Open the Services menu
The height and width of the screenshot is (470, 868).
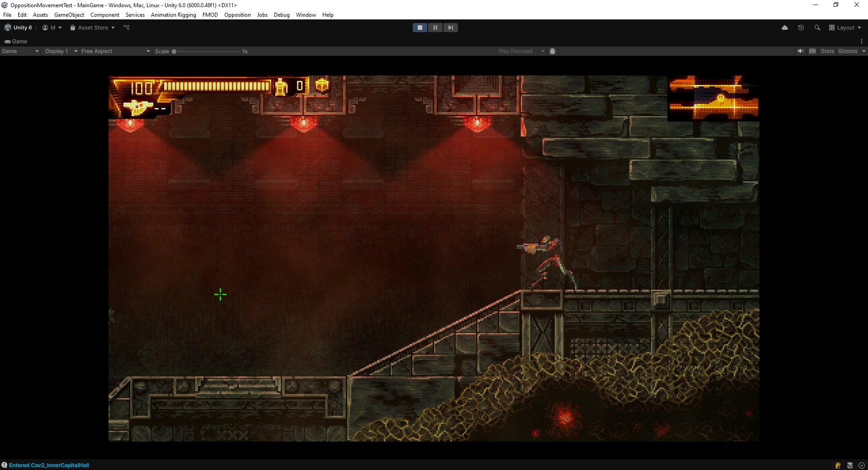click(x=135, y=15)
